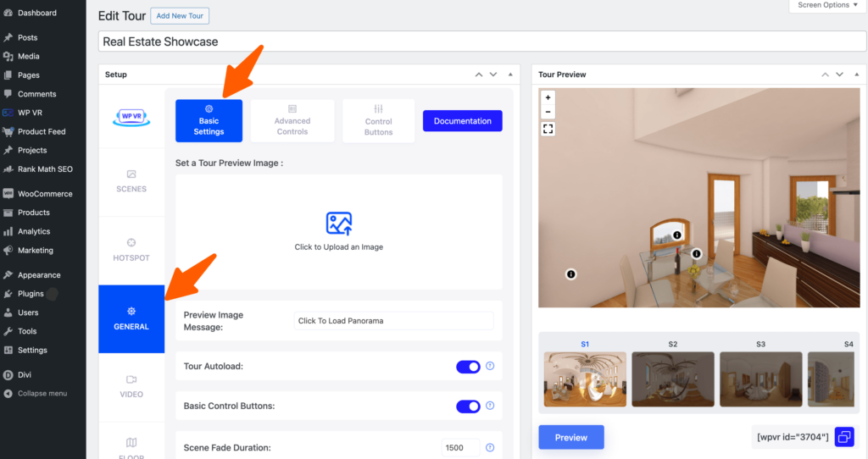This screenshot has width=868, height=459.
Task: Switch to the Control Buttons tab
Action: (x=379, y=121)
